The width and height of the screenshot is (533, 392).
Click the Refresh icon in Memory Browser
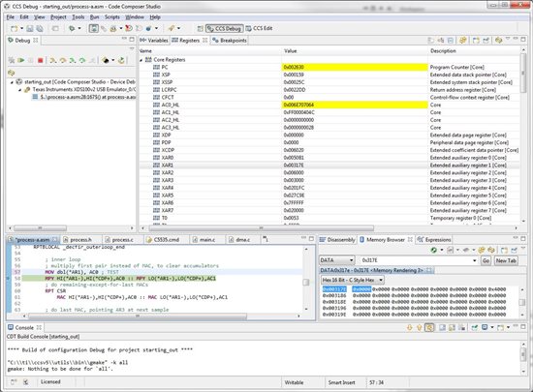[x=433, y=250]
